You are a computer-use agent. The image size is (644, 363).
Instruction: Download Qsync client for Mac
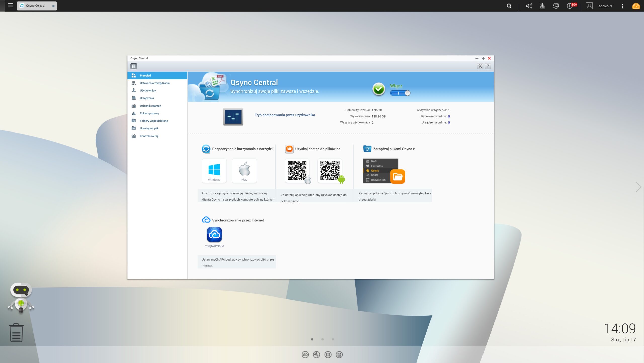pos(244,171)
